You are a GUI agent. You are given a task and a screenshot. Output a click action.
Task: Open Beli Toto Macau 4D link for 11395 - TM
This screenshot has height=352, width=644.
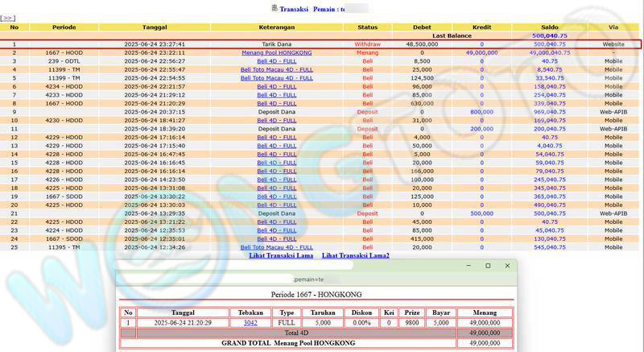[276, 246]
